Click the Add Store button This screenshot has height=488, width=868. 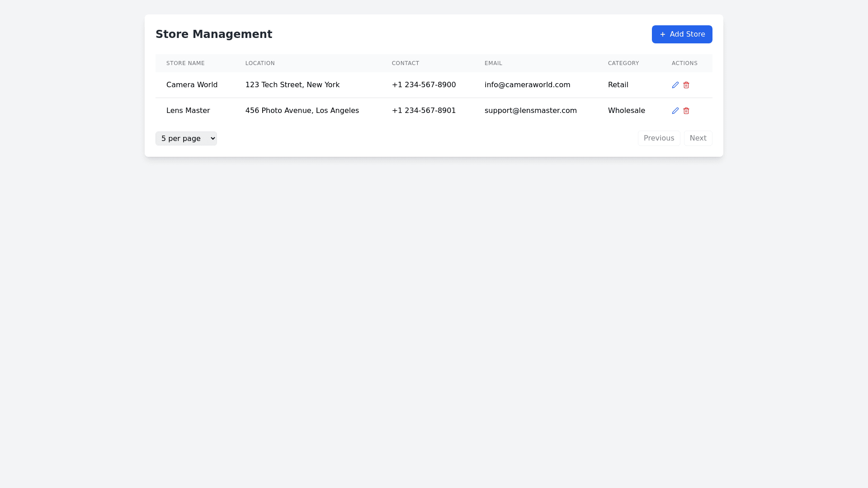coord(682,34)
